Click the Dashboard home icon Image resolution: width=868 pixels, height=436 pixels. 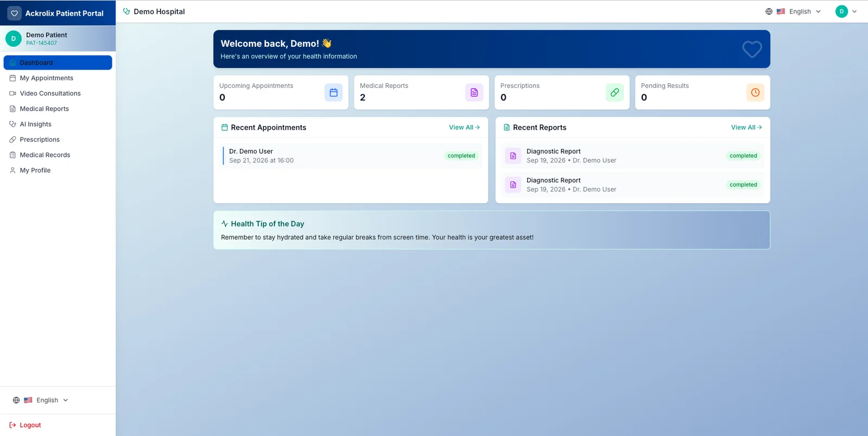click(x=12, y=63)
